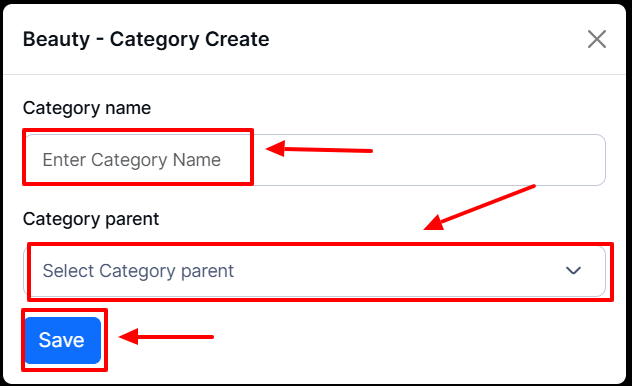Open the Select Category parent dropdown
This screenshot has height=386, width=632.
(314, 271)
